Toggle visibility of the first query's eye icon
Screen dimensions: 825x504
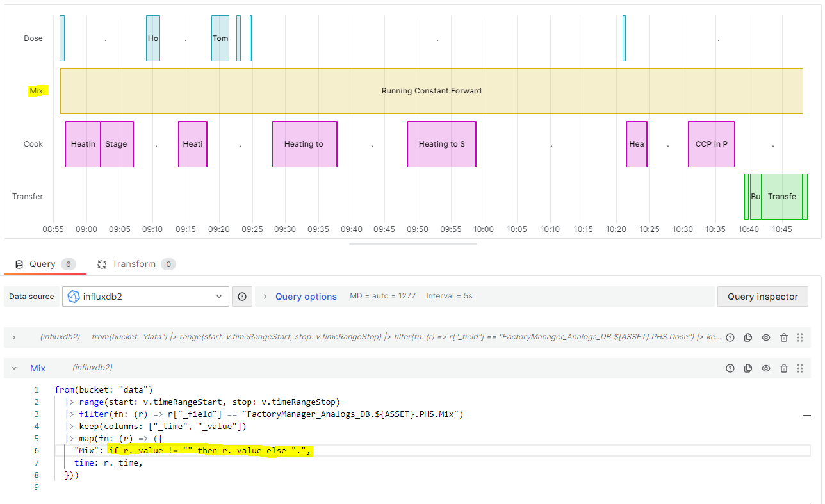coord(766,337)
